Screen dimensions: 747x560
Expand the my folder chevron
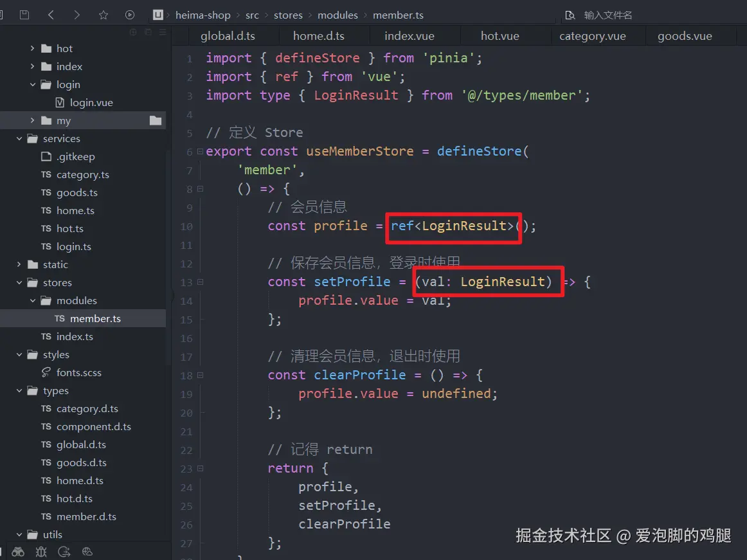tap(32, 121)
